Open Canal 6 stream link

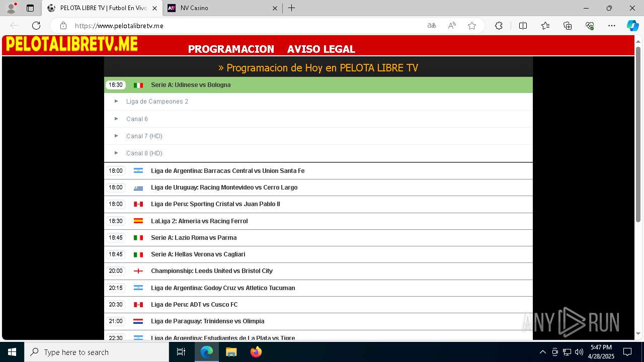[x=137, y=119]
